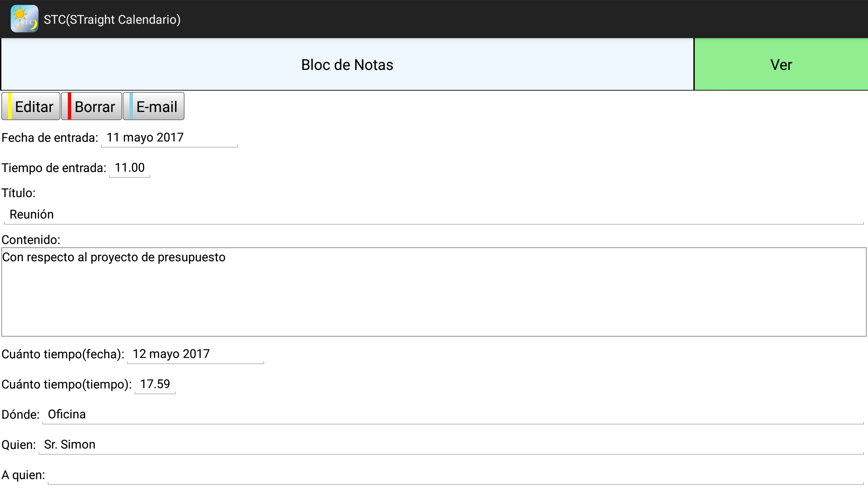868x494 pixels.
Task: Click the yellow stripe on Editar
Action: [10, 106]
